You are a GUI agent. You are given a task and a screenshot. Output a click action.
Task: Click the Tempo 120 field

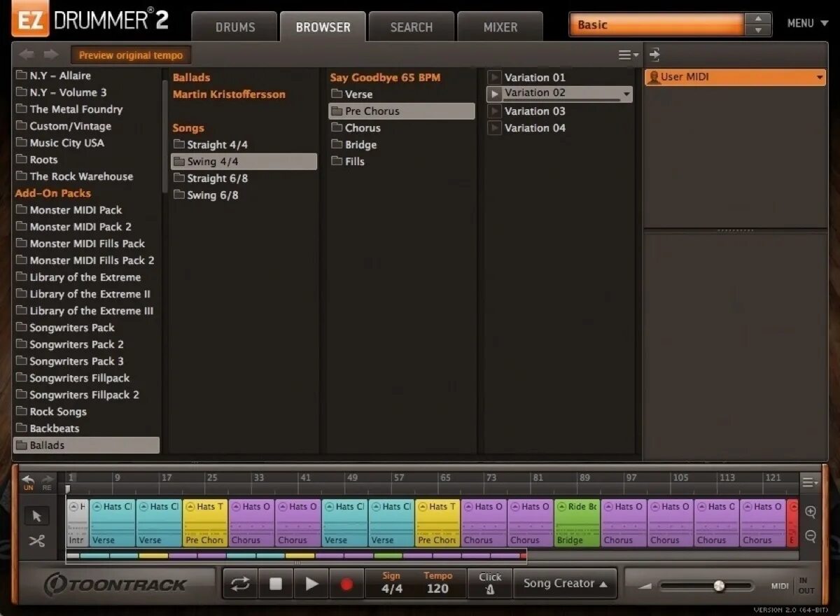pyautogui.click(x=437, y=583)
